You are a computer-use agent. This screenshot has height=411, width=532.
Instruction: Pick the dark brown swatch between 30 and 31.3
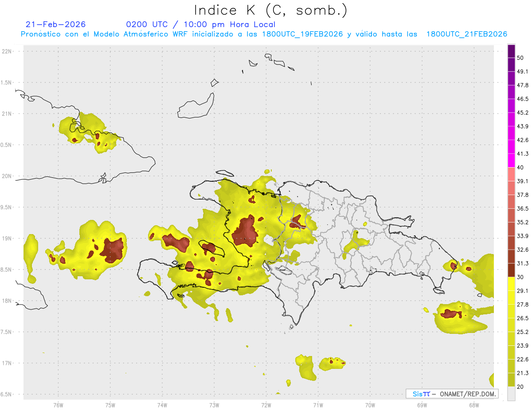point(511,270)
